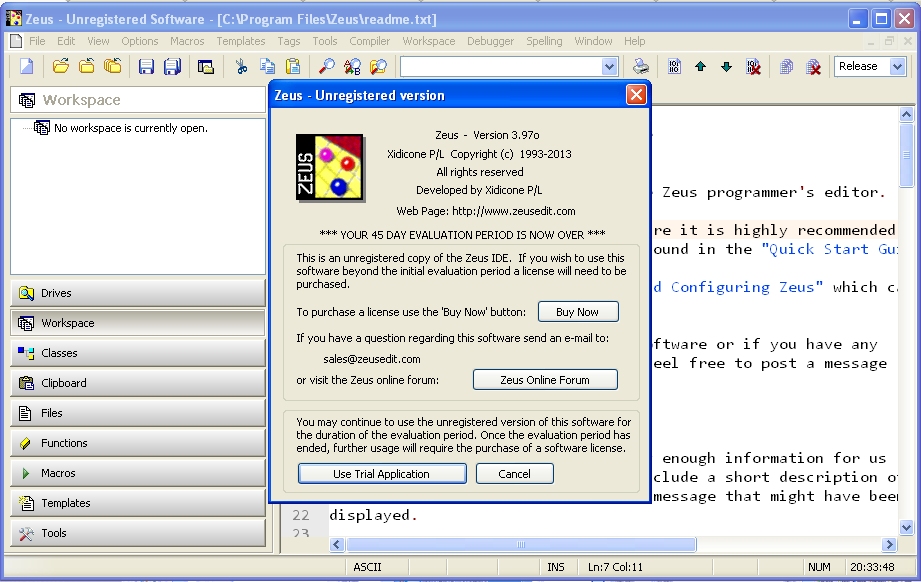Click the window list toolbar icon
Screen dimensions: 921x582
pyautogui.click(x=206, y=67)
